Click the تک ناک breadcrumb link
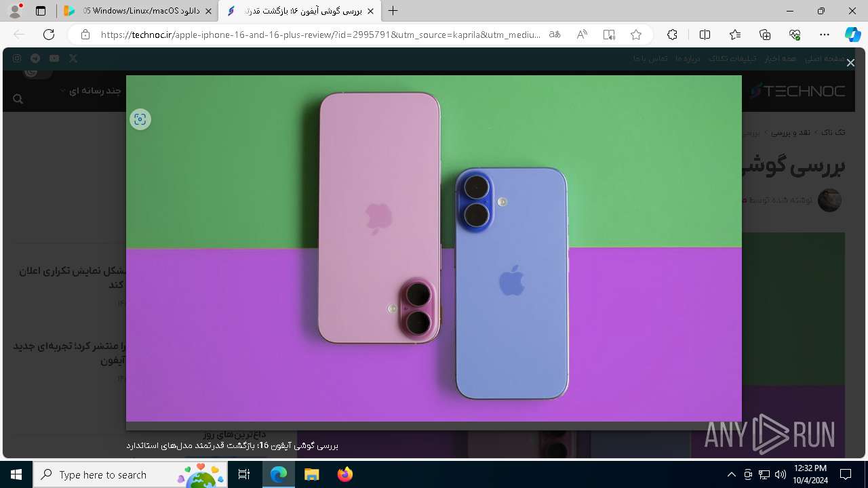The height and width of the screenshot is (488, 868). [833, 132]
